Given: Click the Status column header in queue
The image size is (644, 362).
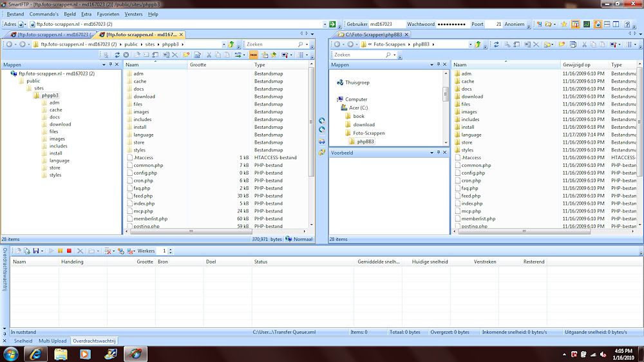Looking at the screenshot, I should click(x=304, y=262).
